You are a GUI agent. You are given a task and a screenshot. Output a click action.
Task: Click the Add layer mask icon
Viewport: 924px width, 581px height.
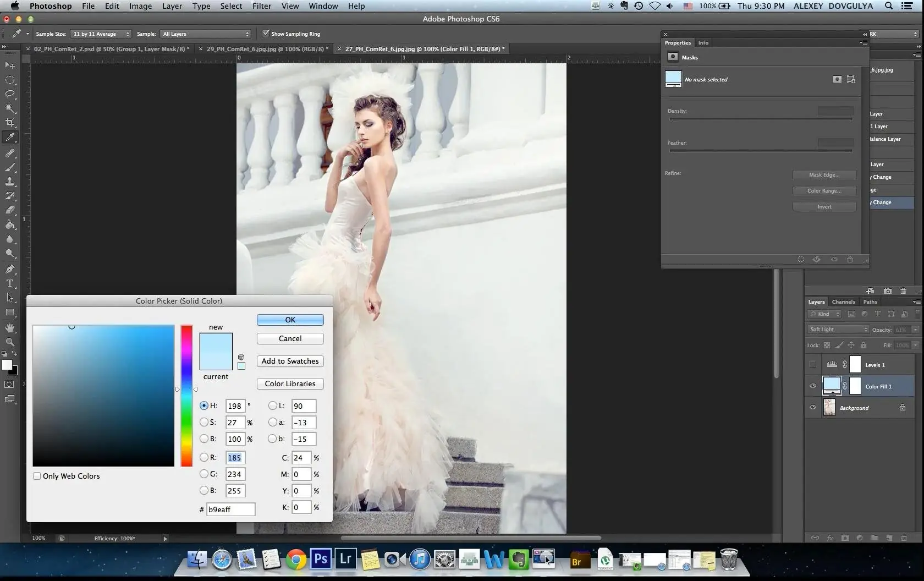pyautogui.click(x=845, y=538)
